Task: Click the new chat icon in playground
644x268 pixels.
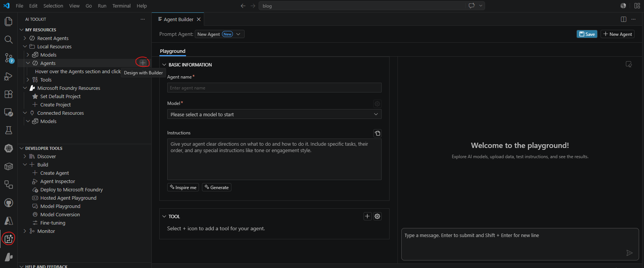Action: 629,65
